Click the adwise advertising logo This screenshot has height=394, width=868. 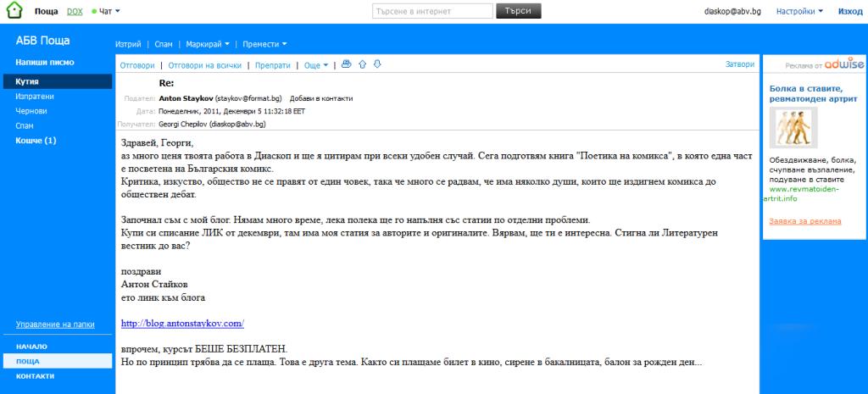[x=843, y=64]
